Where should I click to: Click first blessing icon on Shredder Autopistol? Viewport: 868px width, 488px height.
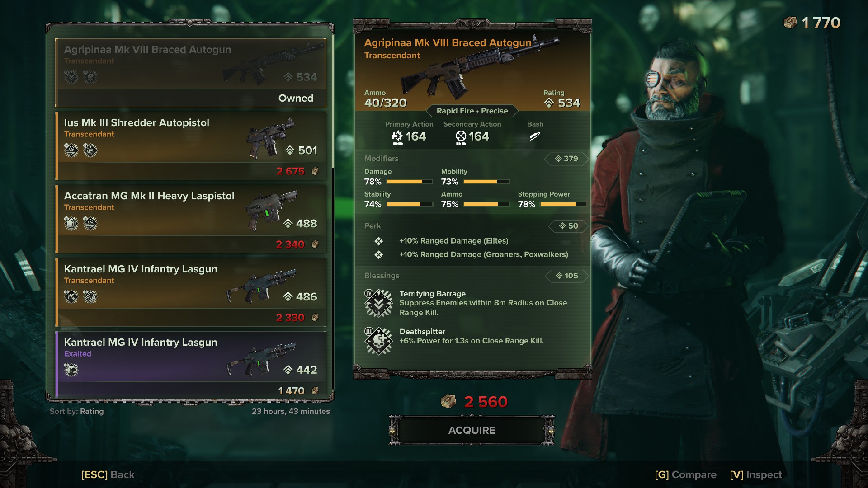71,150
